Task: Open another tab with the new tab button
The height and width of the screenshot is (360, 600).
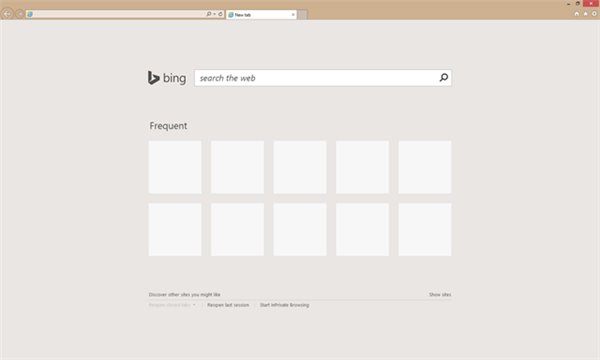Action: coord(302,15)
